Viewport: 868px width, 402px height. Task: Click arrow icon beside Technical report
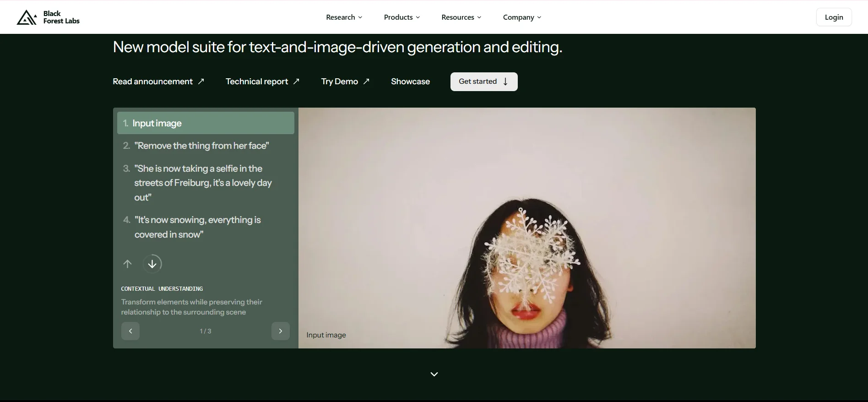click(x=296, y=81)
